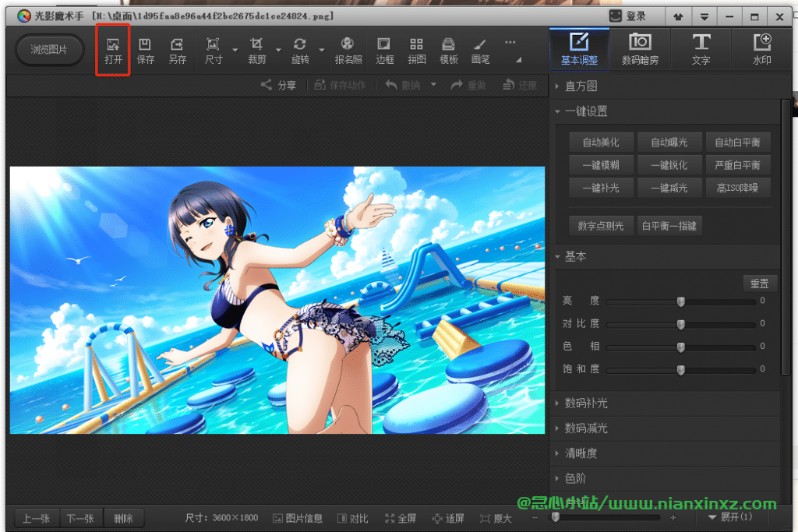Apply 一键减光

[x=669, y=188]
